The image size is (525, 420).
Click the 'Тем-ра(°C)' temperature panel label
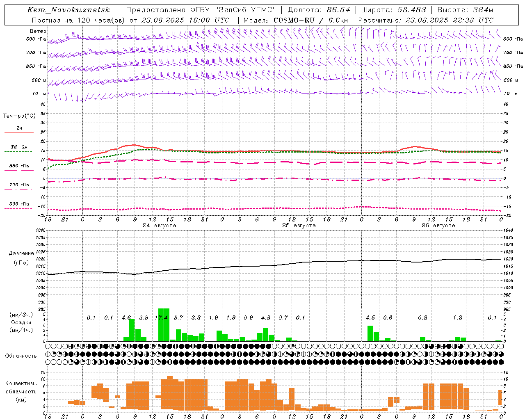pyautogui.click(x=19, y=116)
